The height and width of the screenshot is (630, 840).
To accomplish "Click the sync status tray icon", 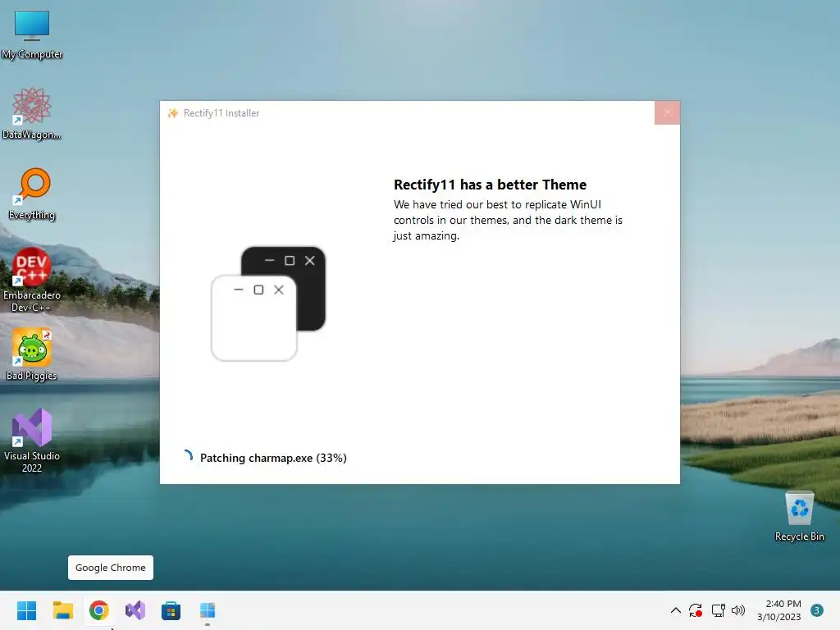I will [x=696, y=610].
